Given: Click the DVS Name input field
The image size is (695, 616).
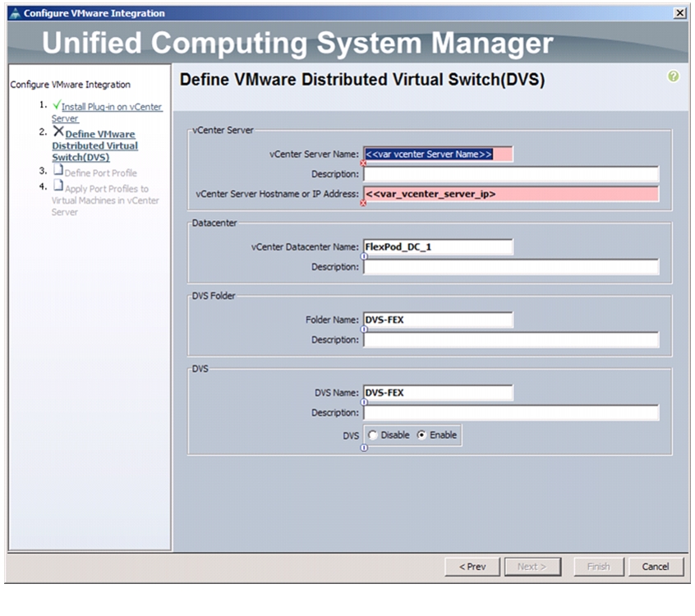Looking at the screenshot, I should [438, 393].
